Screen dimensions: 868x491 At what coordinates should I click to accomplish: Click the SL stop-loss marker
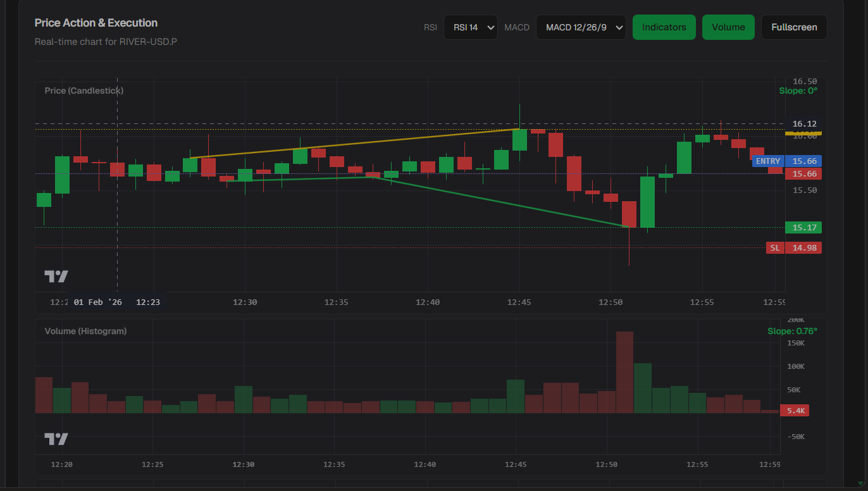tap(774, 247)
